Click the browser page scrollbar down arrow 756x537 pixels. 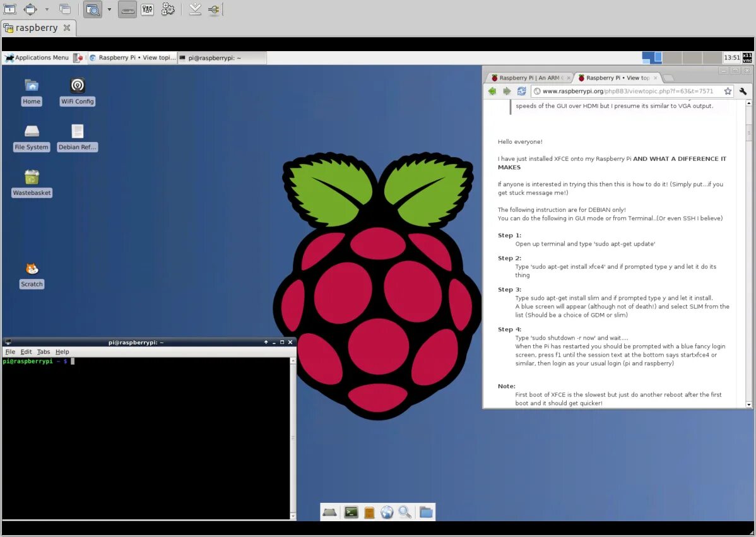(749, 405)
